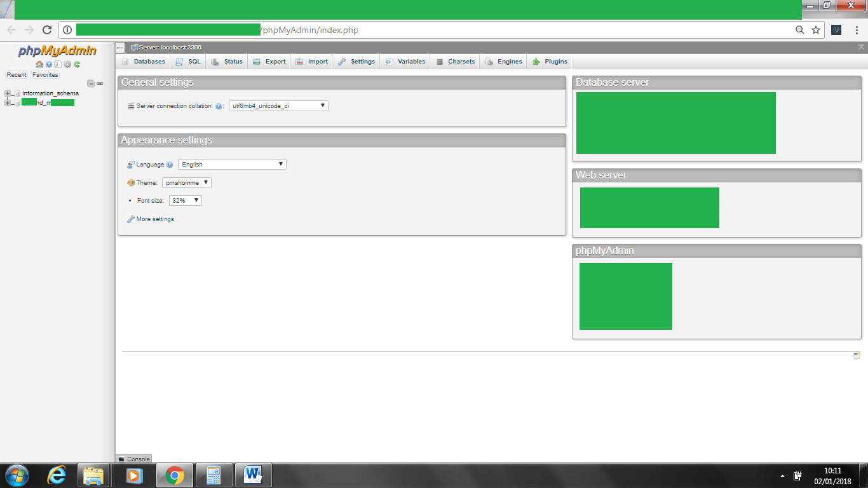
Task: Click the More settings link
Action: 154,219
